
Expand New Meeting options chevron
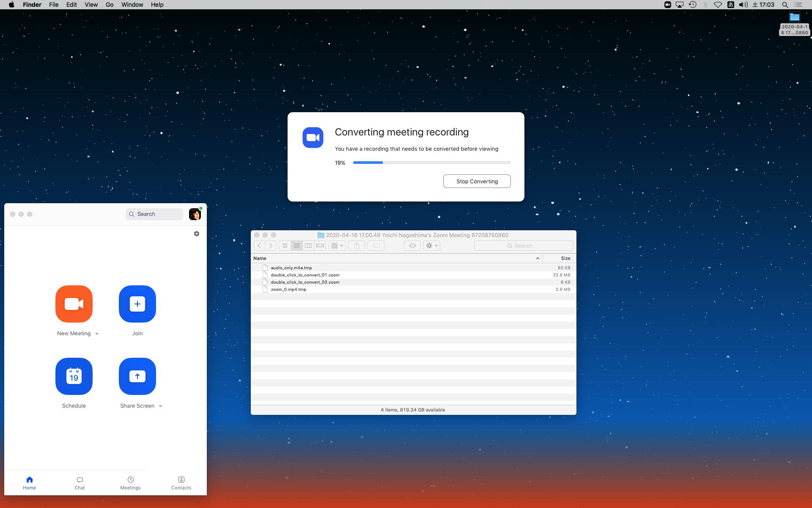[97, 334]
